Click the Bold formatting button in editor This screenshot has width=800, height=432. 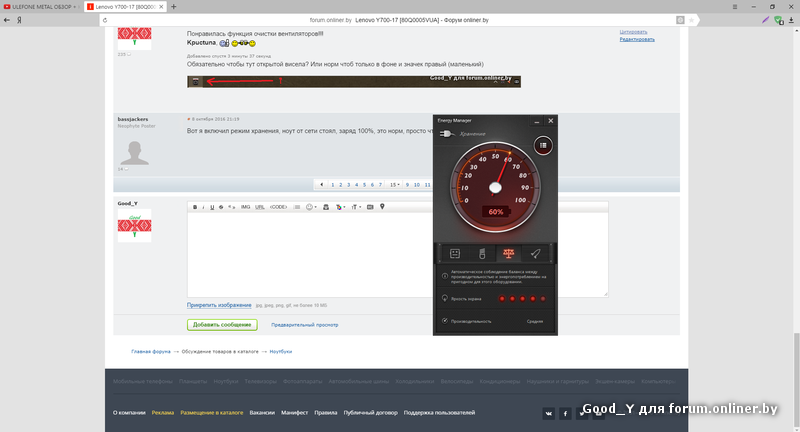coord(195,207)
